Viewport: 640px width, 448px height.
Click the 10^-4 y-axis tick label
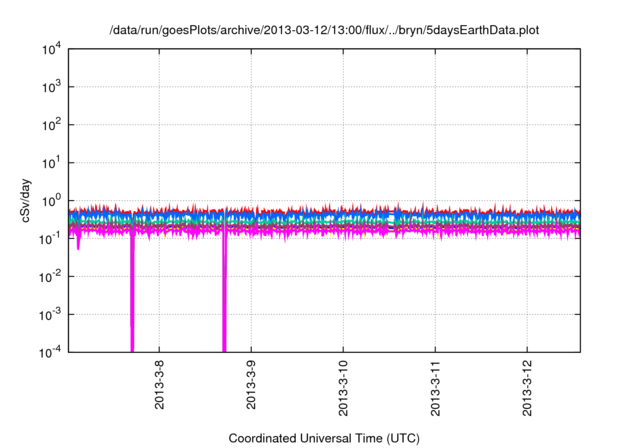pos(51,351)
